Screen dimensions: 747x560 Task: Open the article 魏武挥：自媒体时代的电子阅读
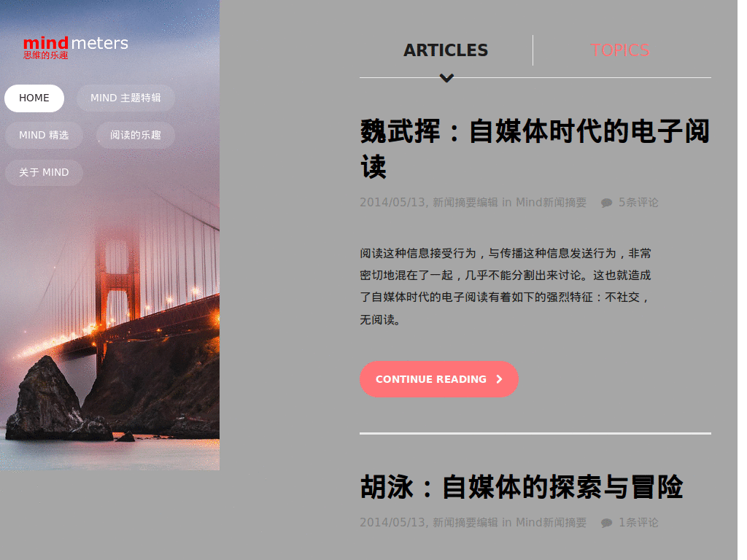coord(535,149)
